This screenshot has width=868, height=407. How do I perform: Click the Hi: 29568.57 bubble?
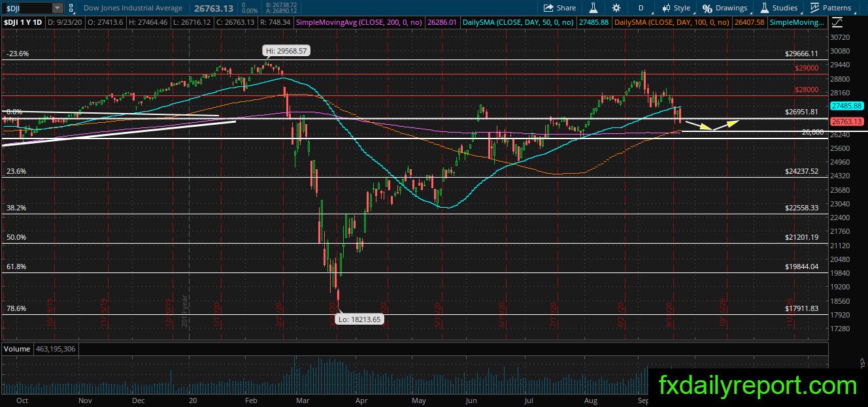tap(286, 50)
